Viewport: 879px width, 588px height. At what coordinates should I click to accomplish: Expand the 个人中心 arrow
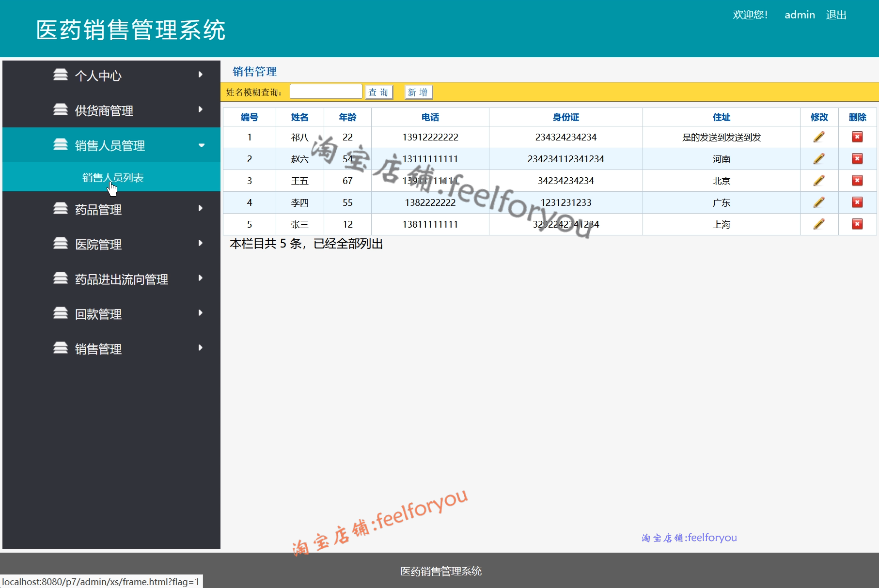tap(201, 75)
